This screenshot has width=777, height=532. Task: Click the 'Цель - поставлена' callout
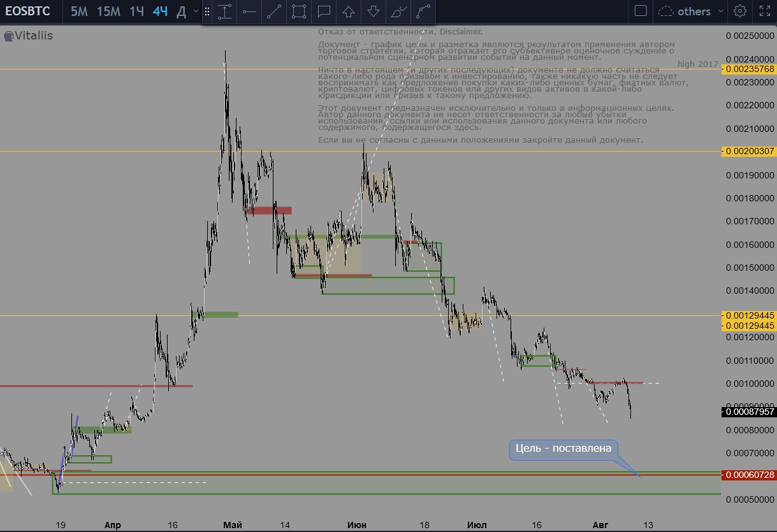point(564,449)
